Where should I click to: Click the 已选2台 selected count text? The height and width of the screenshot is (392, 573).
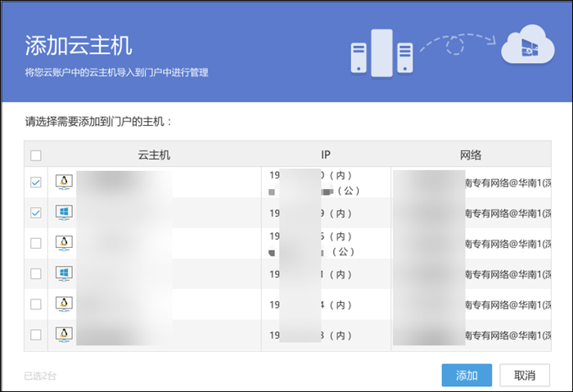click(40, 376)
